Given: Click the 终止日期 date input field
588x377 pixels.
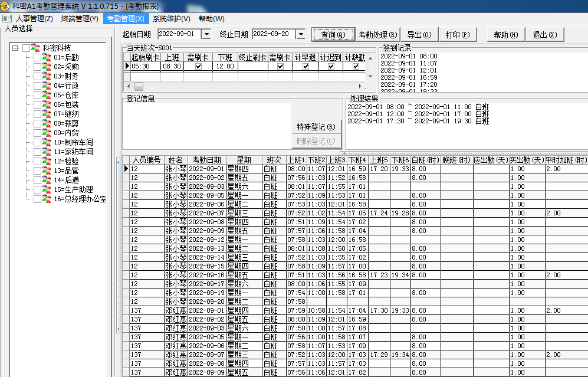Looking at the screenshot, I should tap(274, 34).
